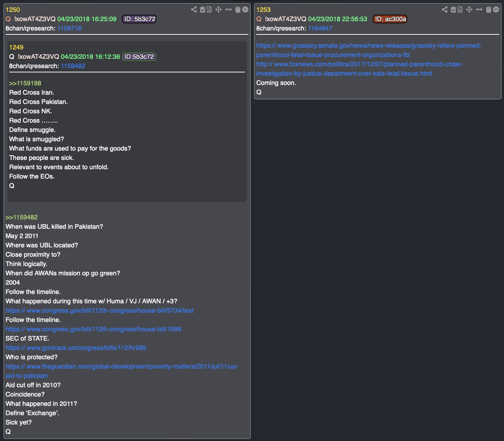Click the line 'Red Cross Pakistan.'
The height and width of the screenshot is (441, 504).
pos(38,102)
